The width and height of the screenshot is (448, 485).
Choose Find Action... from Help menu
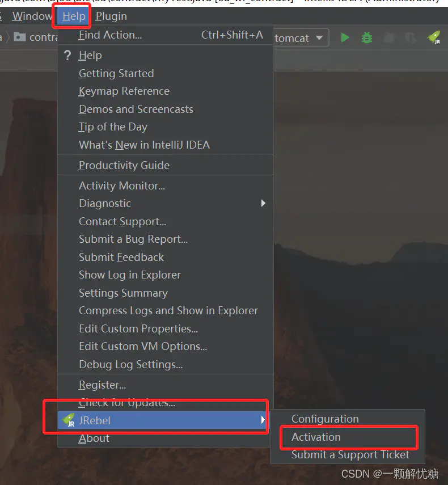coord(166,35)
